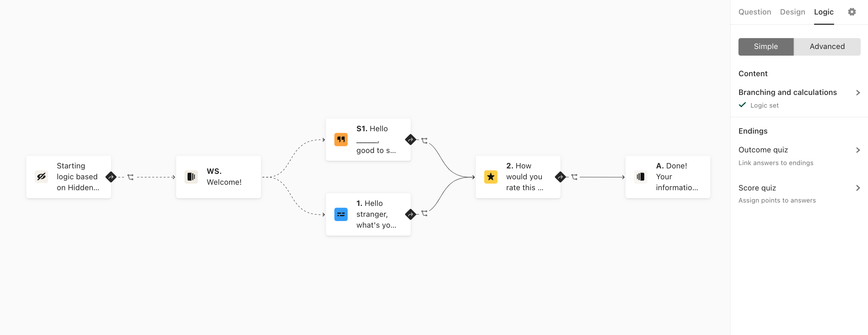Click the recall token icon on question 2
Image resolution: width=868 pixels, height=335 pixels.
(575, 177)
